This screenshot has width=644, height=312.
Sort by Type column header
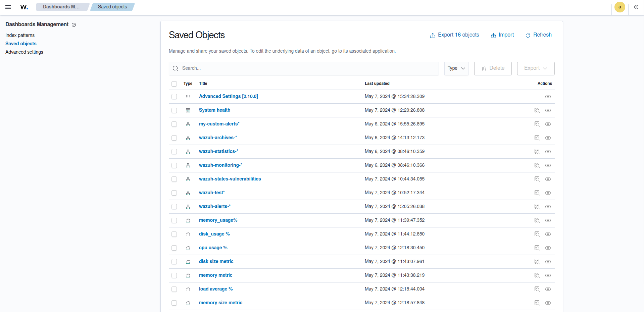tap(188, 84)
